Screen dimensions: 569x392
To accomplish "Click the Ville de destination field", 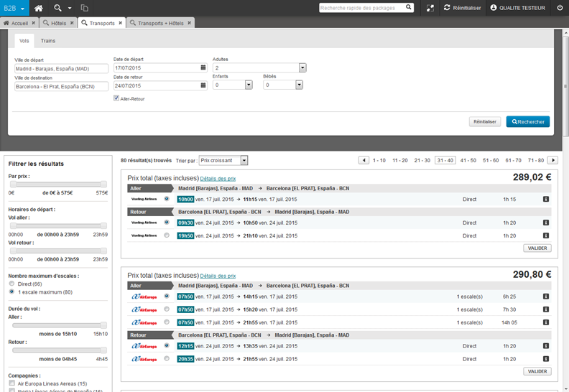I will [x=61, y=85].
